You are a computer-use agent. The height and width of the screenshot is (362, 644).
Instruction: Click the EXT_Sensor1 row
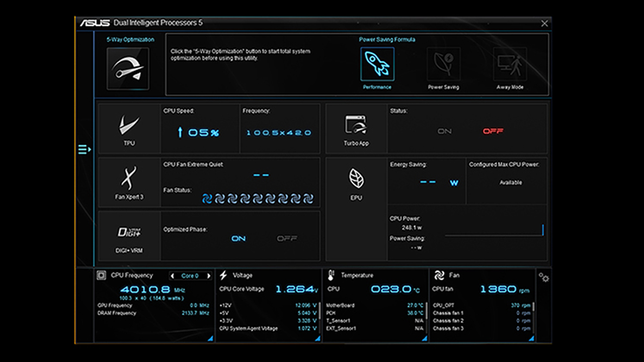click(x=375, y=328)
